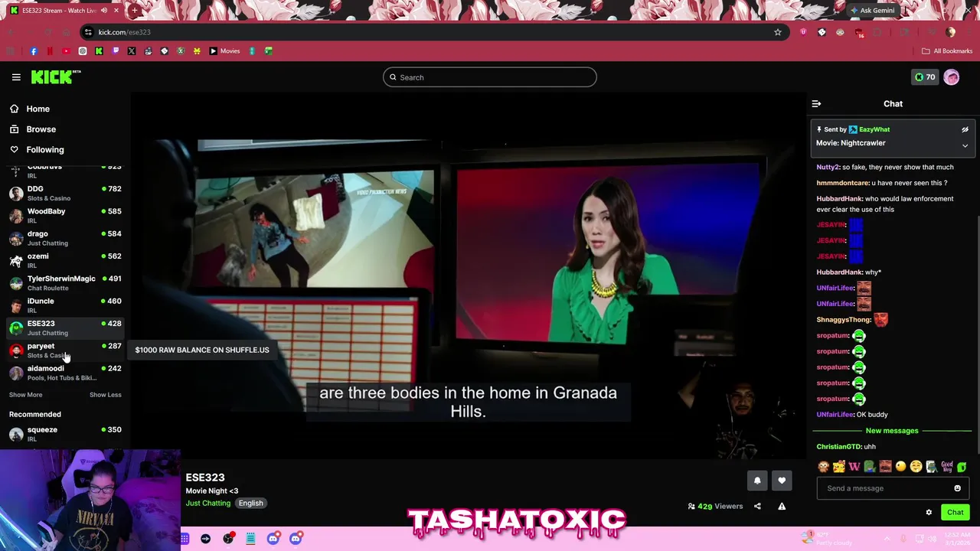Expand list with Show More
The height and width of the screenshot is (551, 980).
tap(25, 395)
